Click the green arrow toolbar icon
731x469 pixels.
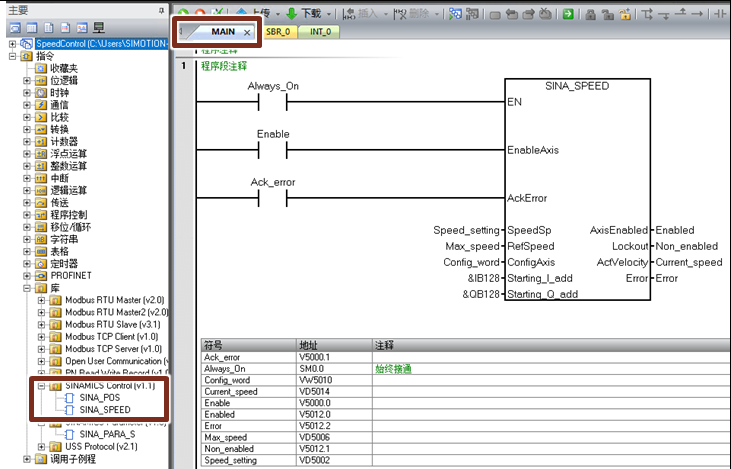pyautogui.click(x=567, y=13)
